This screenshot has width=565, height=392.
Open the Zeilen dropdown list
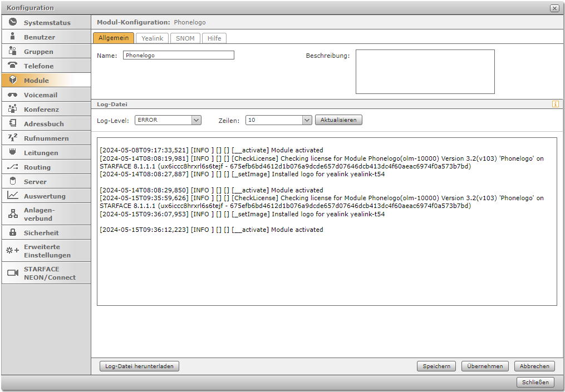pyautogui.click(x=307, y=120)
